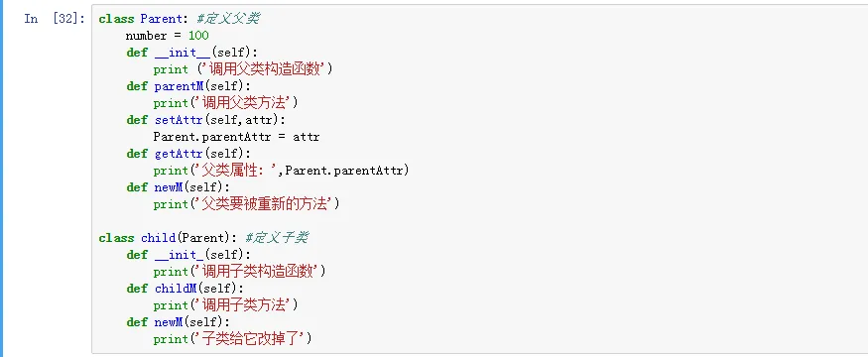Click the In [32] cell prompt
The height and width of the screenshot is (357, 868).
pyautogui.click(x=55, y=19)
